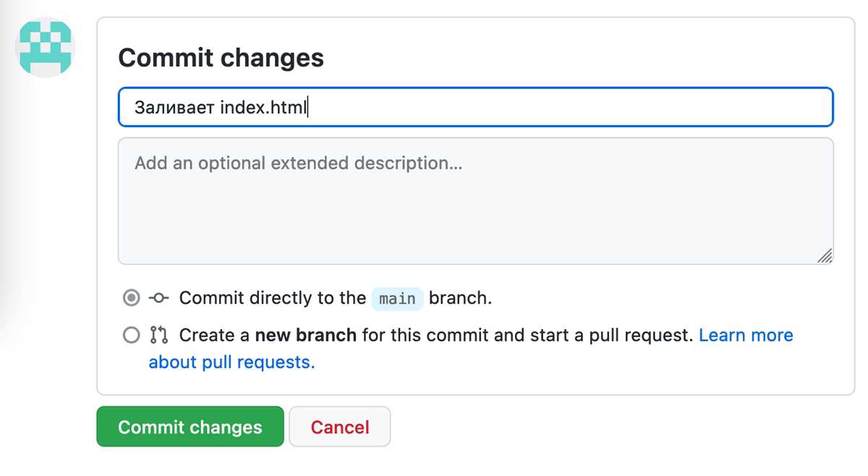Viewport: 868px width, 476px height.
Task: Follow the 'about pull requests.' link text
Action: (x=232, y=362)
